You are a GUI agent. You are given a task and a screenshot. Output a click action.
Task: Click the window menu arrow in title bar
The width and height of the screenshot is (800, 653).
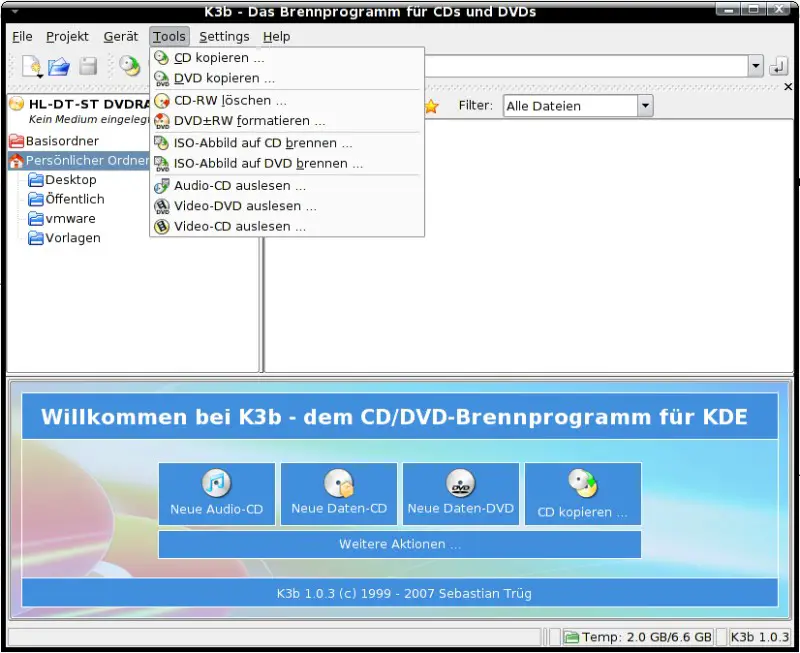click(x=14, y=11)
